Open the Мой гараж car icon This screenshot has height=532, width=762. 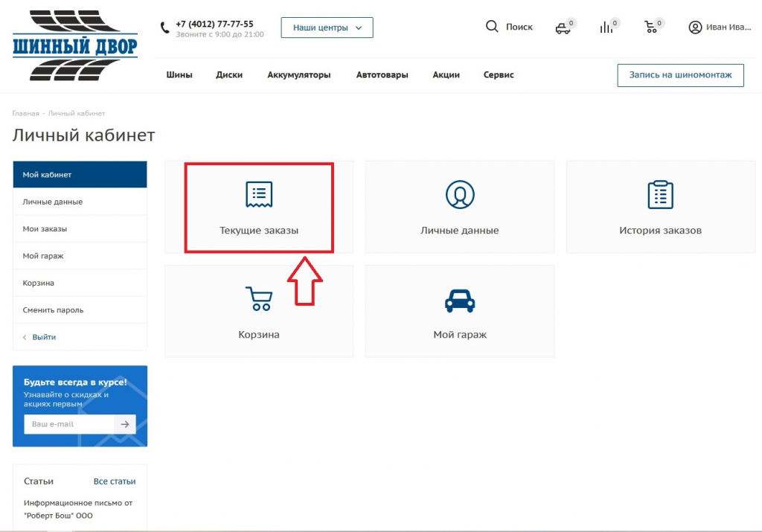(460, 300)
